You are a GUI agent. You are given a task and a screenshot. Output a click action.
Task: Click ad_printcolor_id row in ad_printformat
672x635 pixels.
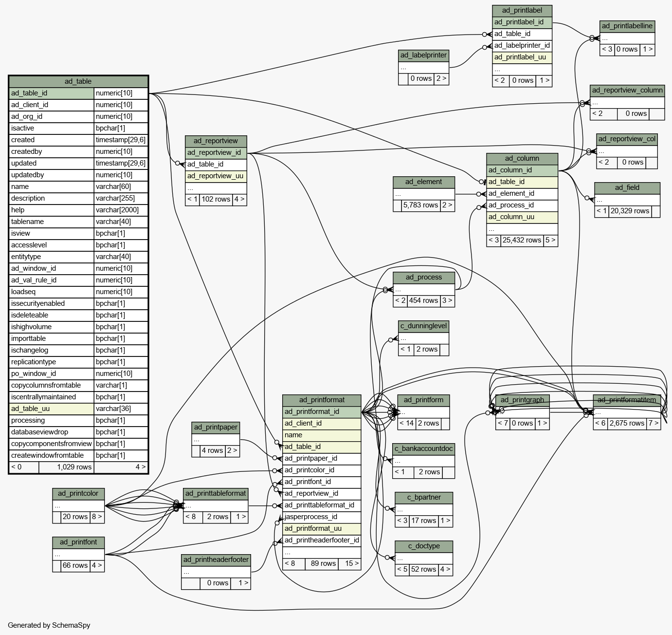(x=322, y=470)
